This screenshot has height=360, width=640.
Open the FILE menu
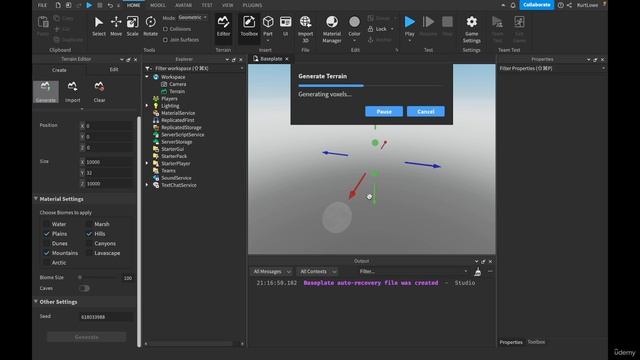click(x=42, y=5)
